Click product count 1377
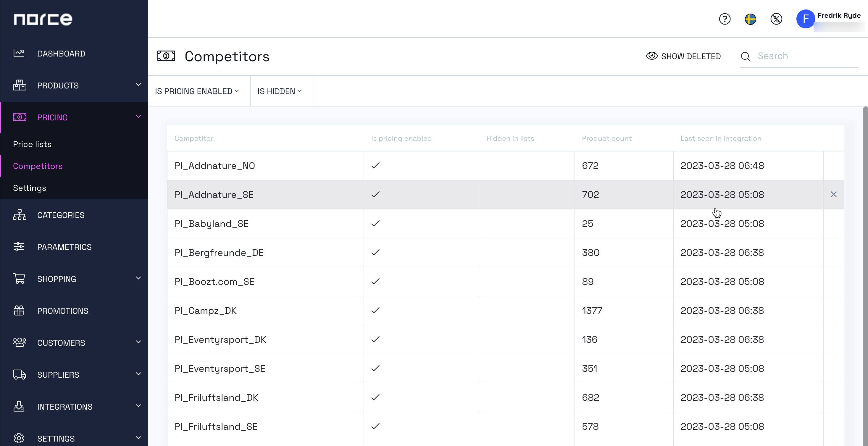This screenshot has width=868, height=446. point(592,311)
